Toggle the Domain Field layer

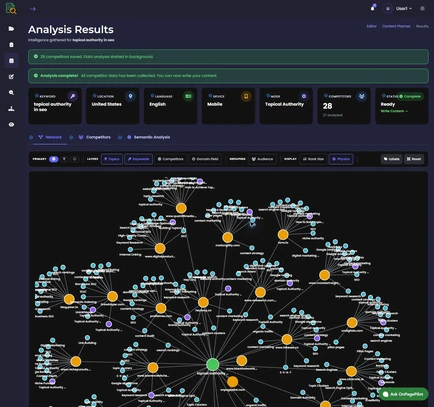point(205,159)
